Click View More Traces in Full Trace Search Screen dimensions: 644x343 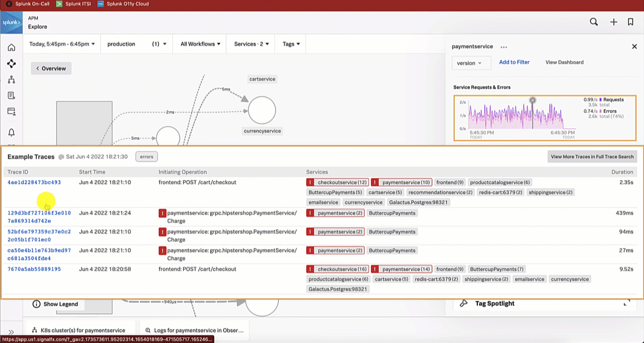point(592,156)
